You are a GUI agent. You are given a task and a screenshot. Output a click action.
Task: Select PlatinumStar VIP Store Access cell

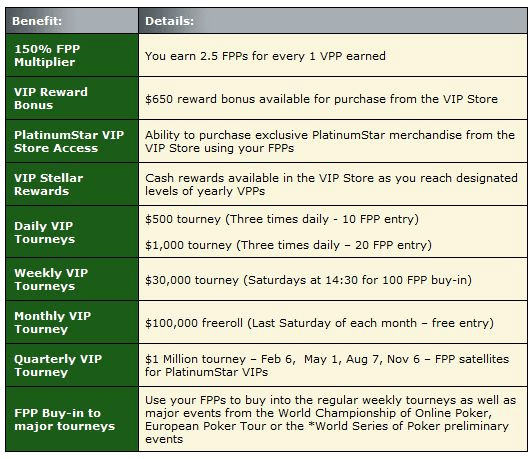(x=72, y=141)
